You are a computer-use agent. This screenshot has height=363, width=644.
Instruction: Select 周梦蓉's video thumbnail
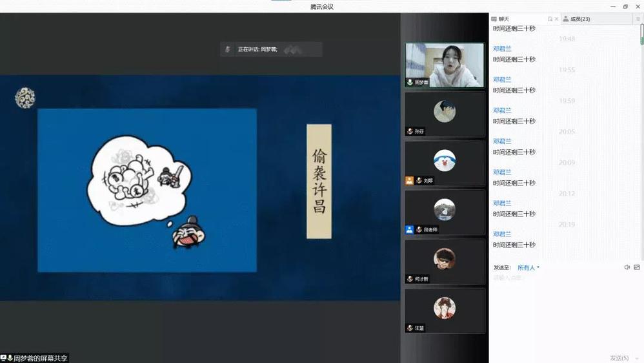(445, 65)
